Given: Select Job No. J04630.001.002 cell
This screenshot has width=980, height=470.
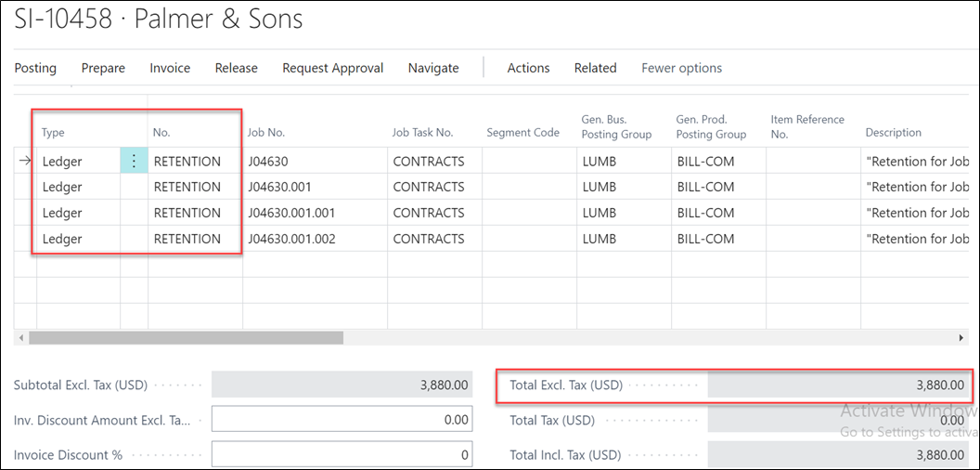Looking at the screenshot, I should pos(291,239).
